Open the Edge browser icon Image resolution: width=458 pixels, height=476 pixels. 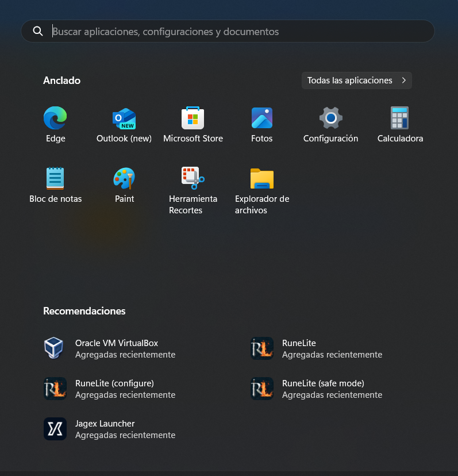[x=55, y=118]
